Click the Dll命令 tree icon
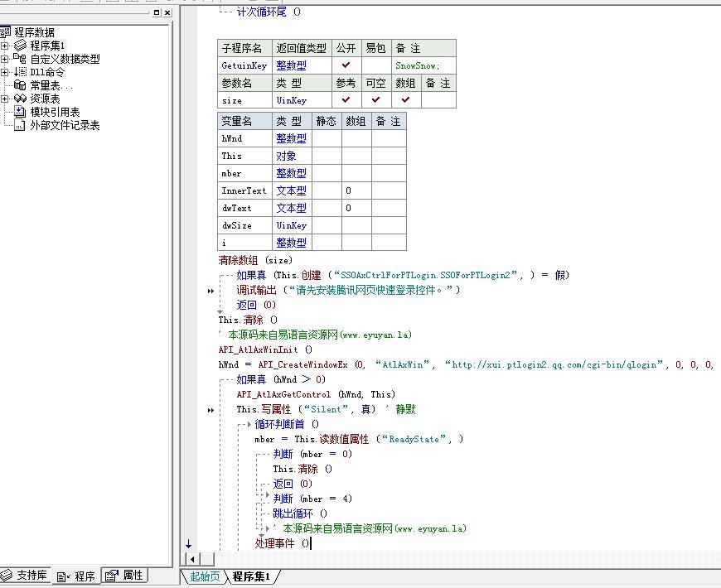721x588 pixels. [20, 72]
